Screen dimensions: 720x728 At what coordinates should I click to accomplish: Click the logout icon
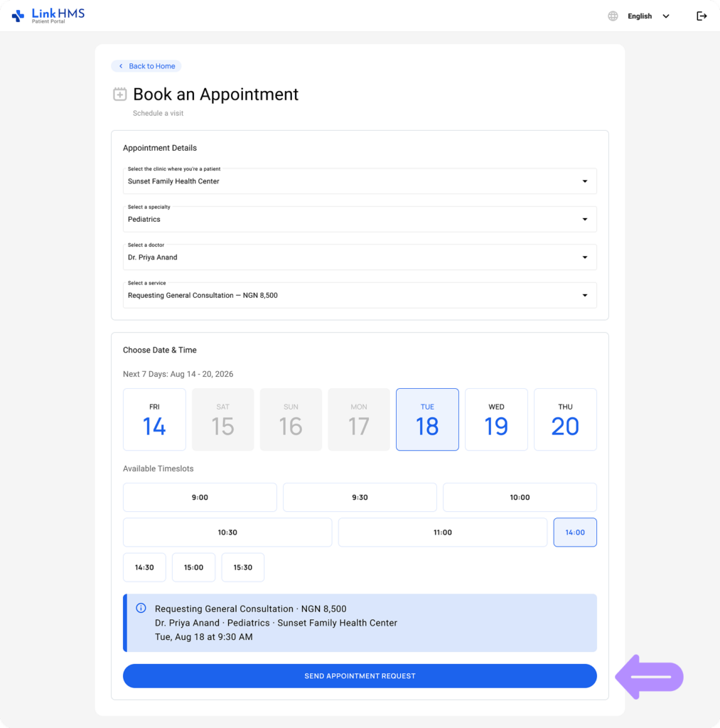coord(702,16)
